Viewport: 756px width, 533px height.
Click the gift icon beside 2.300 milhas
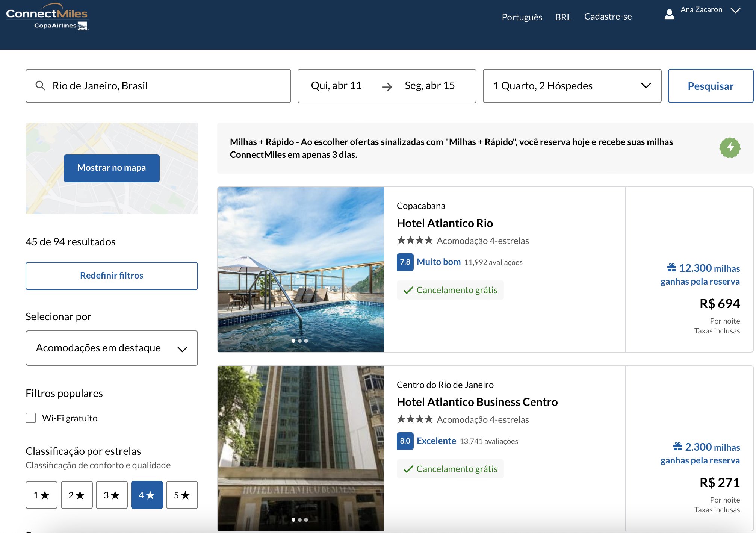pos(677,447)
